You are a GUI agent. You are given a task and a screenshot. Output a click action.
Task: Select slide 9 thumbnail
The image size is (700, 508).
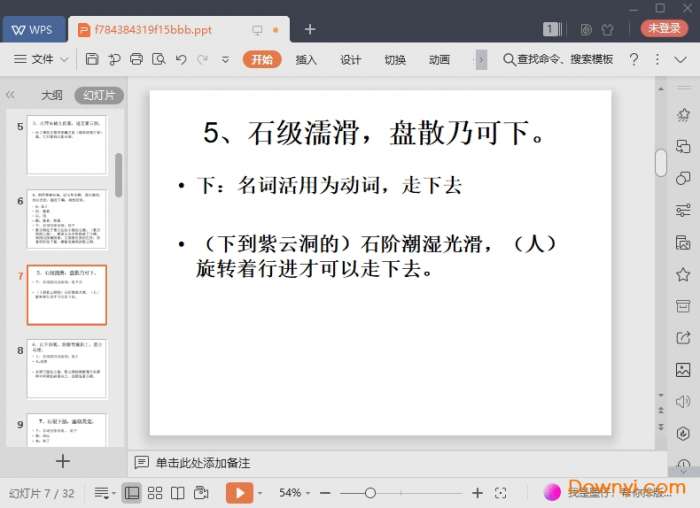(67, 430)
